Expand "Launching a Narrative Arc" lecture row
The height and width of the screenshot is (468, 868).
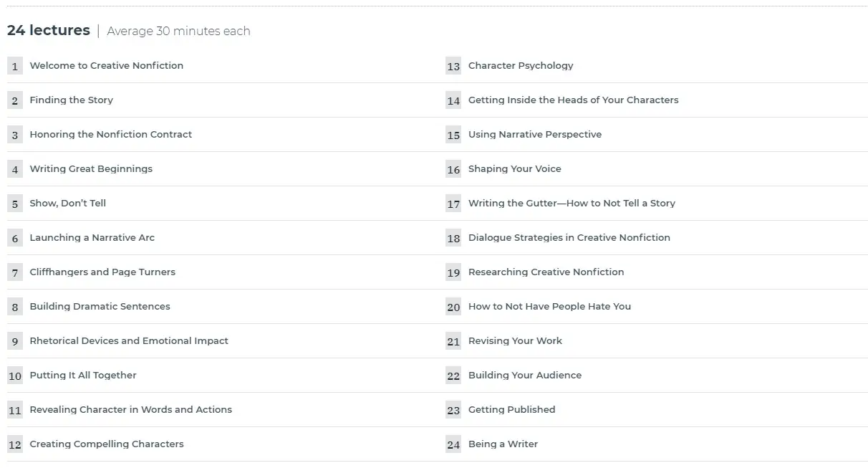click(92, 238)
